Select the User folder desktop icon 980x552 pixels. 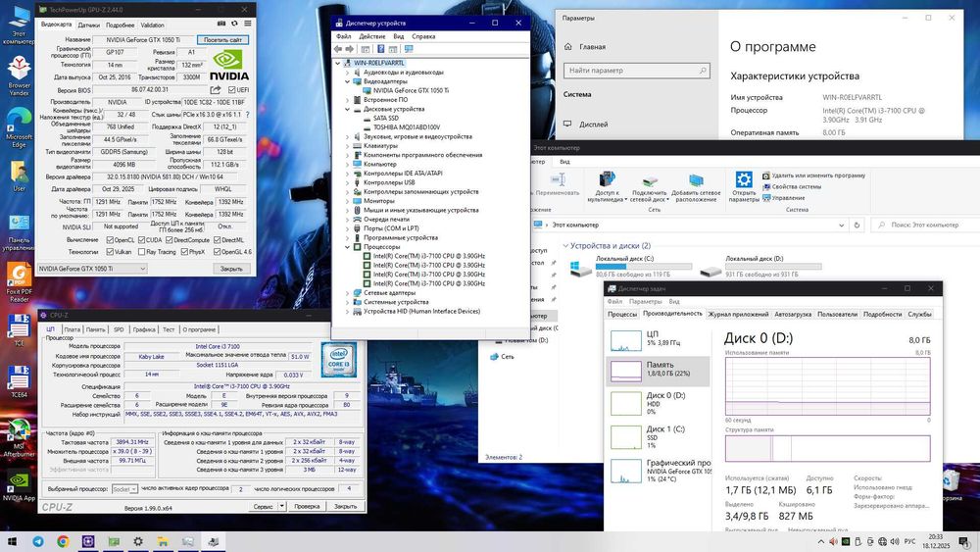(x=19, y=176)
